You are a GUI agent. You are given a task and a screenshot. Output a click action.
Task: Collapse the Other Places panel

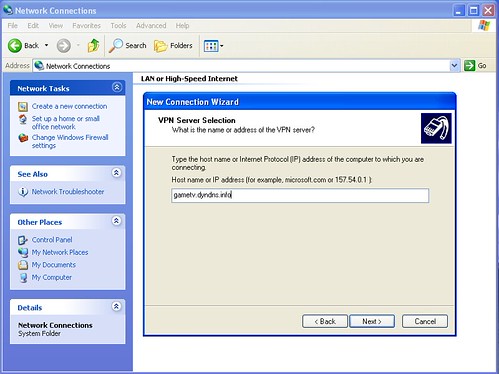tap(116, 221)
